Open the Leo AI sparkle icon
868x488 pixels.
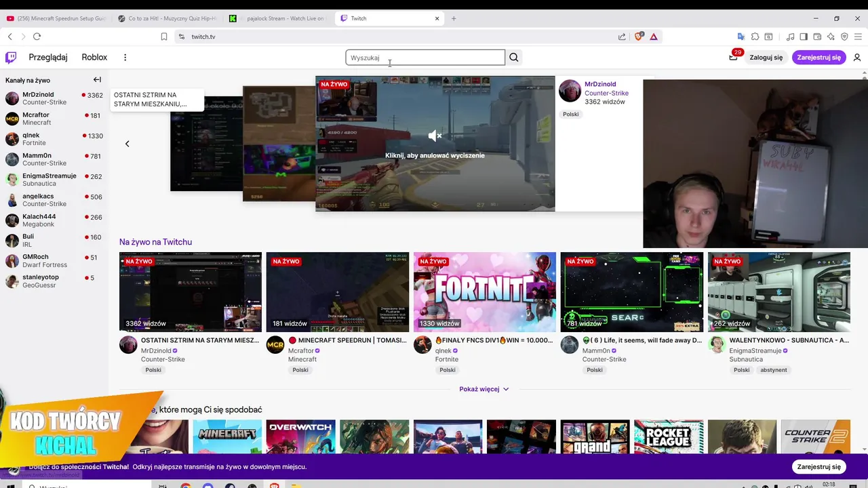click(x=831, y=37)
